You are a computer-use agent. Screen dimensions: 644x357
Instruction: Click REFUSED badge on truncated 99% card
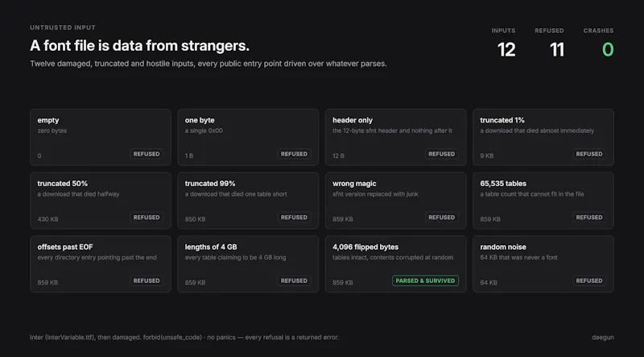click(294, 217)
